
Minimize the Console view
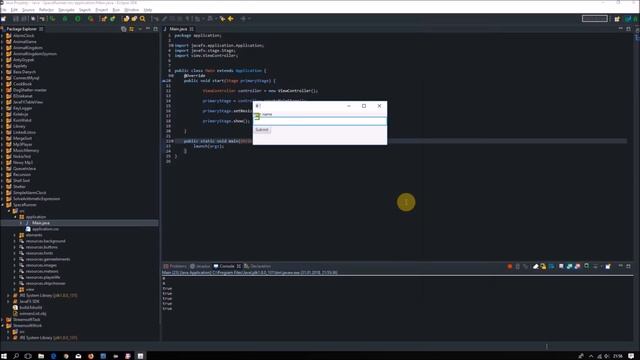[x=620, y=266]
